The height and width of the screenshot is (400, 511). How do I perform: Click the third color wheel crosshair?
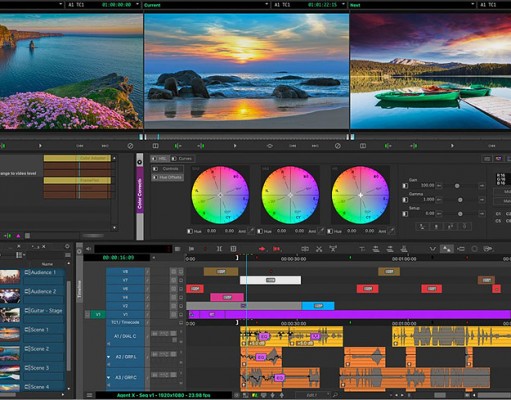coord(361,195)
